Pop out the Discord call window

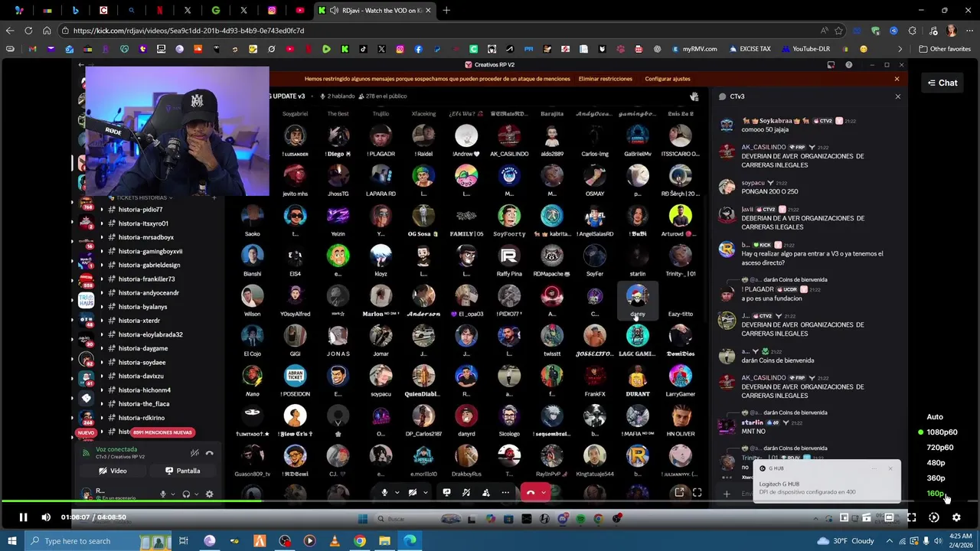tap(679, 493)
